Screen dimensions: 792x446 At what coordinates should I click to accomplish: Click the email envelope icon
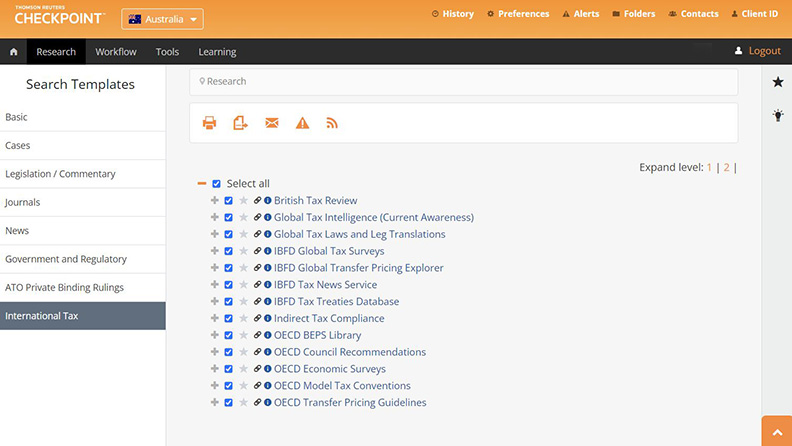(271, 123)
